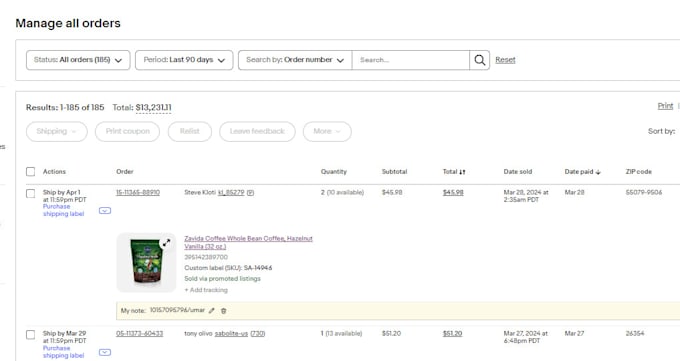Purchase shipping label for tony olivo order

click(63, 351)
